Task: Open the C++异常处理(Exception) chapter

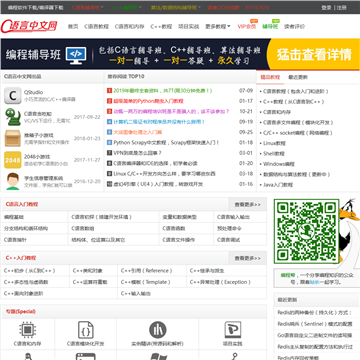Action: [220, 282]
